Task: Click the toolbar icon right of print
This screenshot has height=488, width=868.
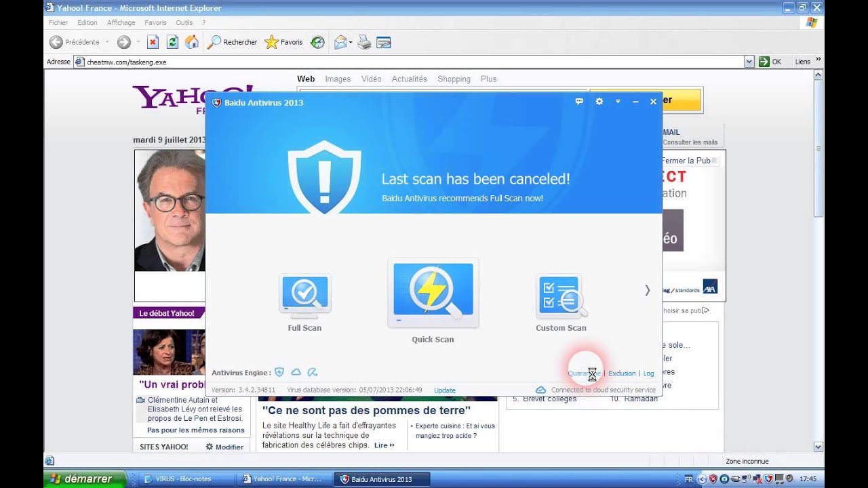Action: click(x=384, y=42)
